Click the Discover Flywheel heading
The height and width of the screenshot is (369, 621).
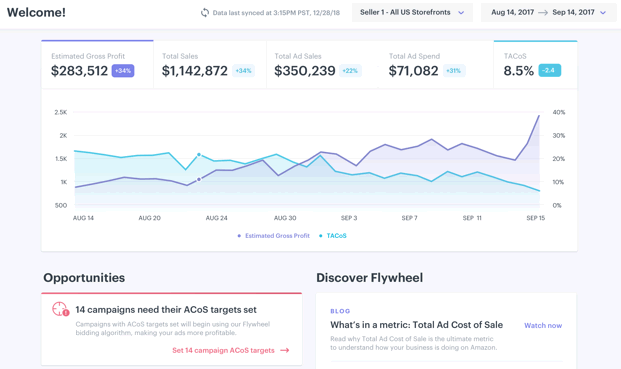pos(370,278)
